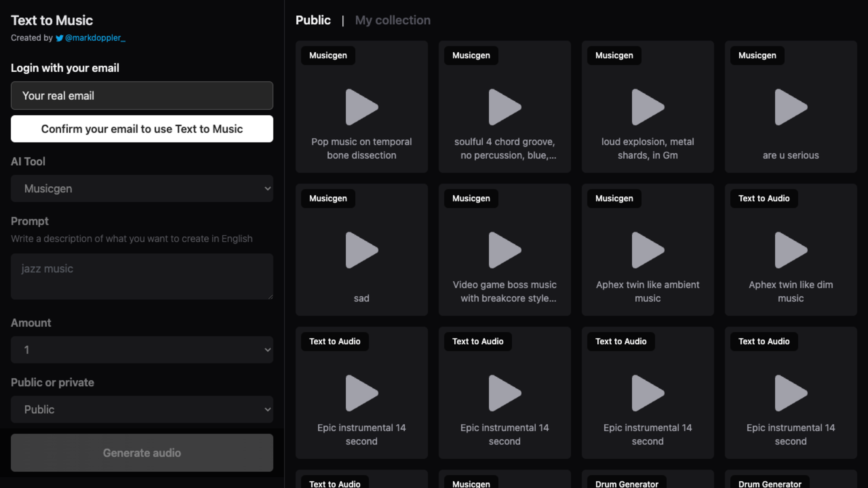Screen dimensions: 868x488
Task: Open the Public or private dropdown
Action: [x=142, y=410]
